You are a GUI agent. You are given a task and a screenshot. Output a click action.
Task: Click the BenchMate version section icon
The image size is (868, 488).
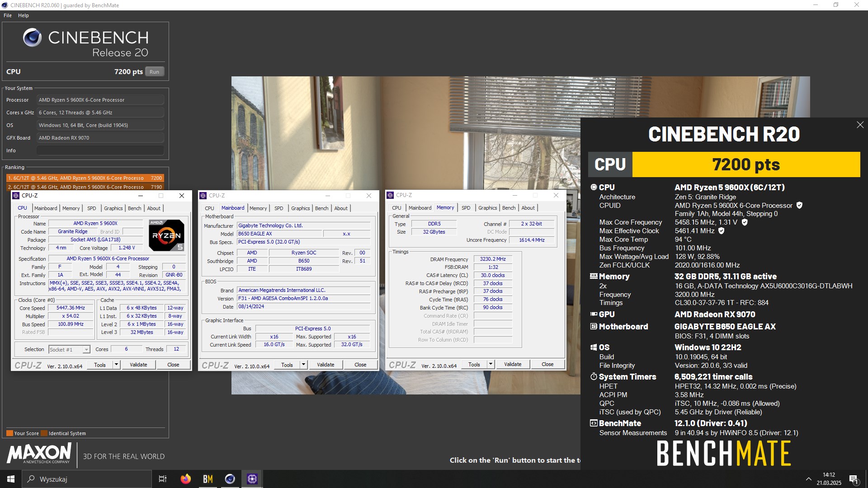(x=594, y=423)
